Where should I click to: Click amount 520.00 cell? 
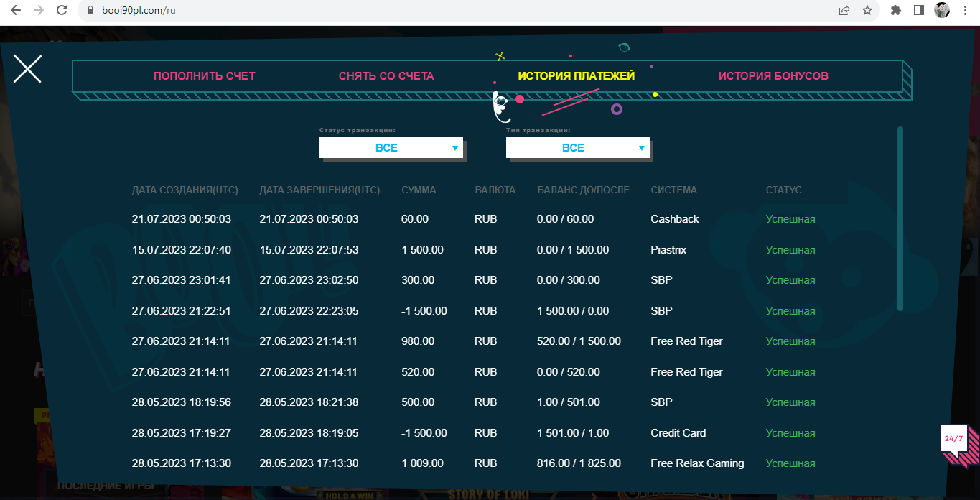[x=418, y=372]
